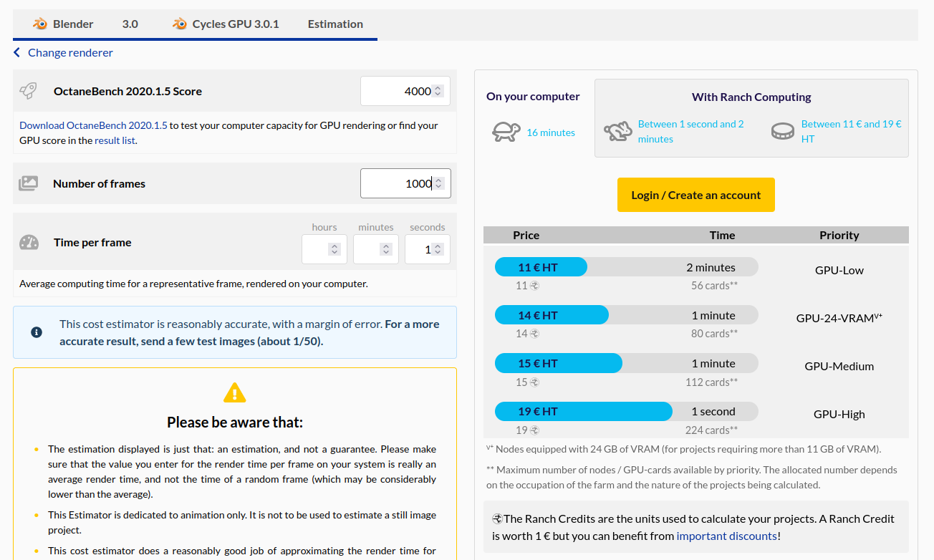Click the yellow warning triangle icon

click(235, 392)
